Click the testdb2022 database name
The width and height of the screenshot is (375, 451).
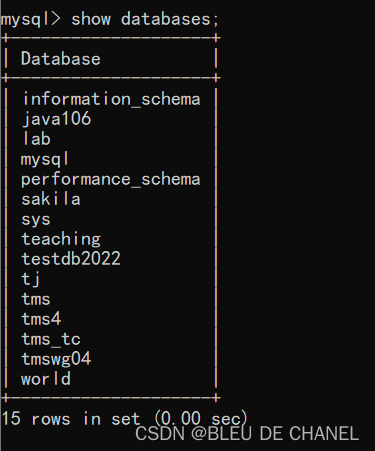point(71,259)
